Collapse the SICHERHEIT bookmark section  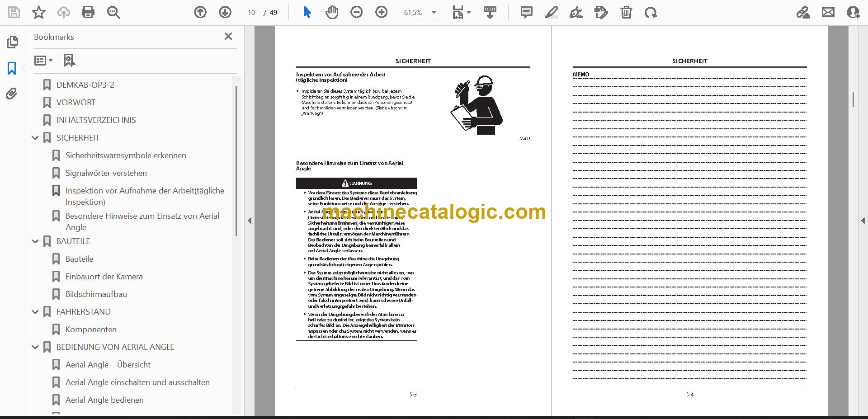[35, 138]
